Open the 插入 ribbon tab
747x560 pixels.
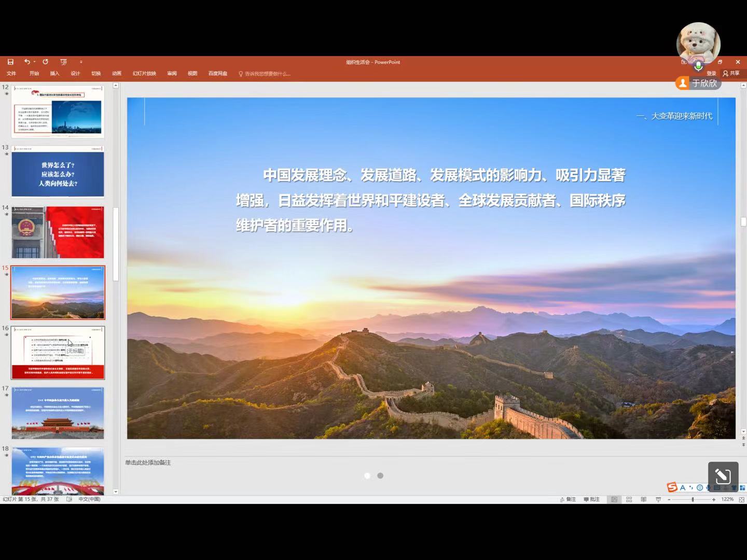54,74
